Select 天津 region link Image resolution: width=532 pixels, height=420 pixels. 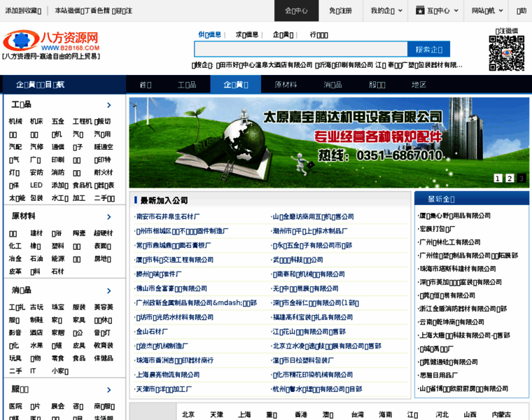coord(216,414)
